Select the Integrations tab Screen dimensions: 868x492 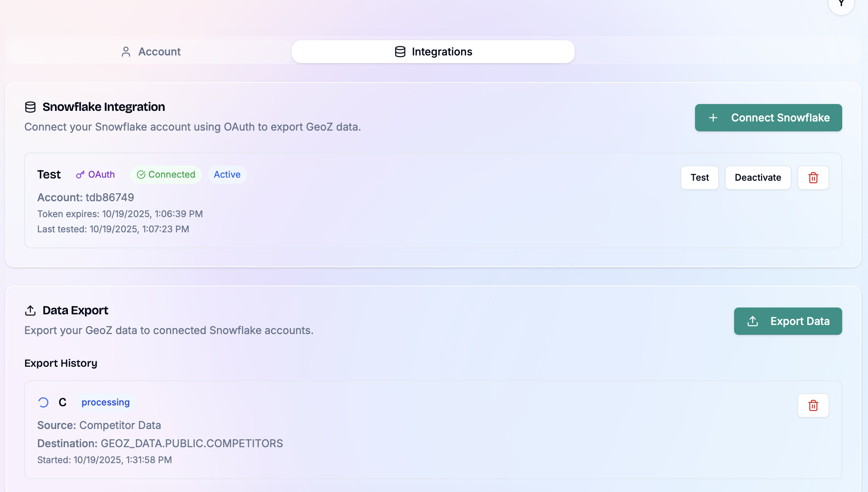coord(433,52)
